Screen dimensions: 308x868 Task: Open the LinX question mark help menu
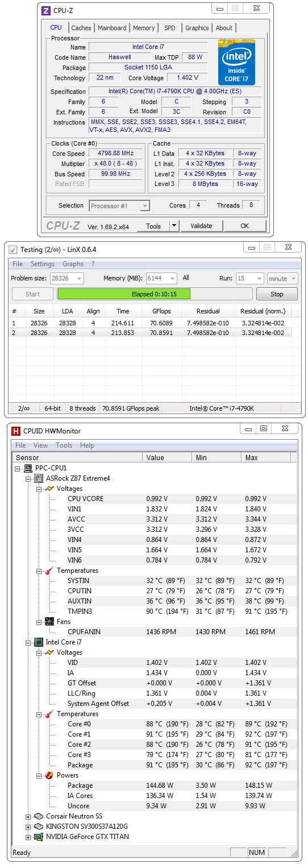click(x=93, y=264)
